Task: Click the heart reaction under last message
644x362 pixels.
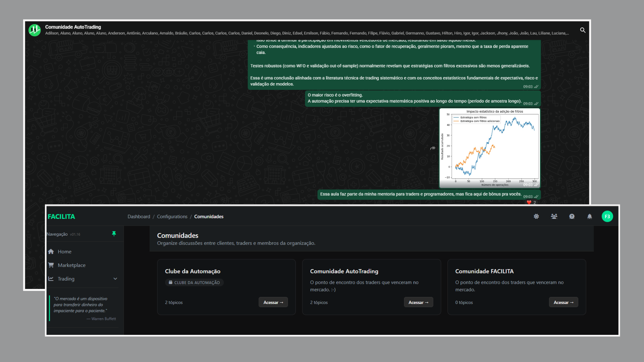Action: pos(529,202)
